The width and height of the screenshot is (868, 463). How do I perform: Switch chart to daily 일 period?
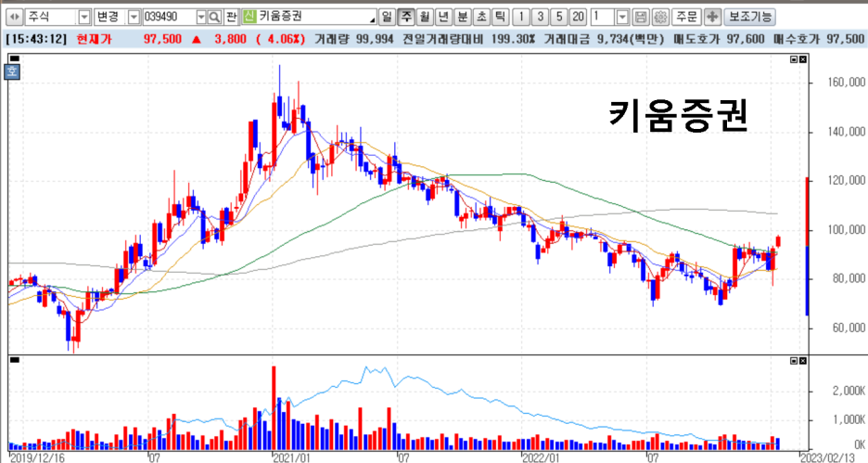387,18
